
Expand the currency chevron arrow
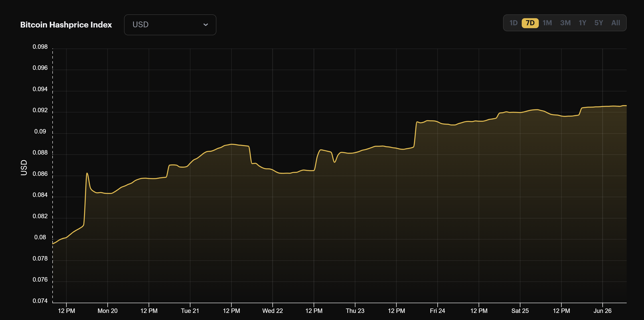(205, 25)
